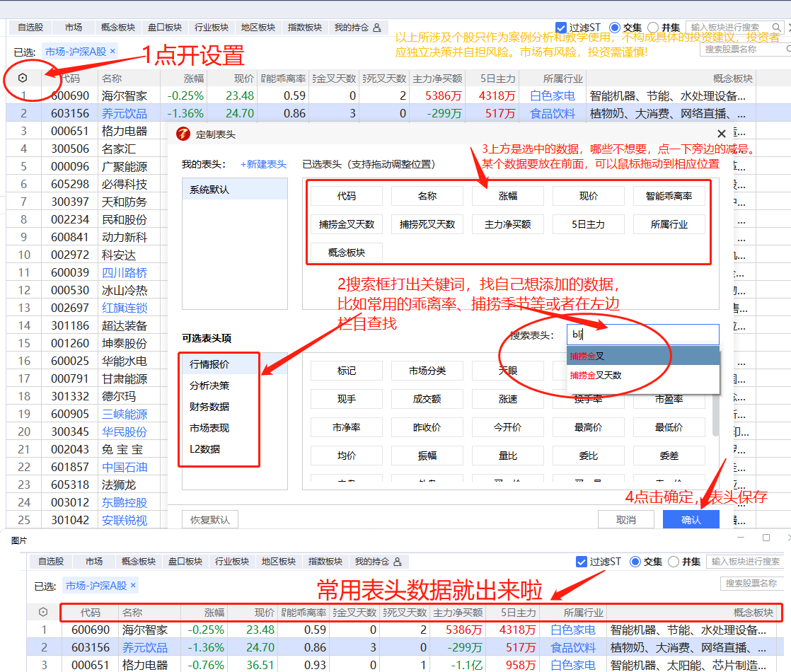Select the 并集 radio button at top
This screenshot has height=672, width=791.
tap(653, 28)
